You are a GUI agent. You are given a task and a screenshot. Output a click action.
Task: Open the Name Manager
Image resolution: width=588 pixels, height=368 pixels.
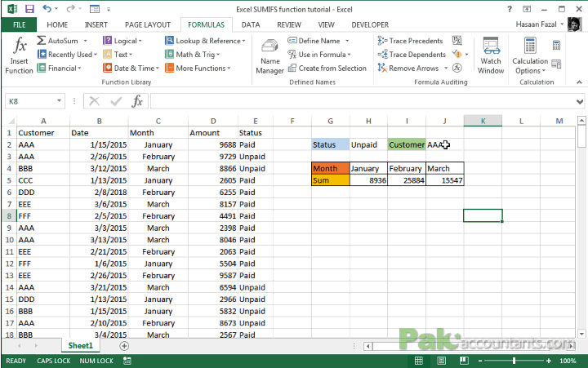click(x=269, y=56)
